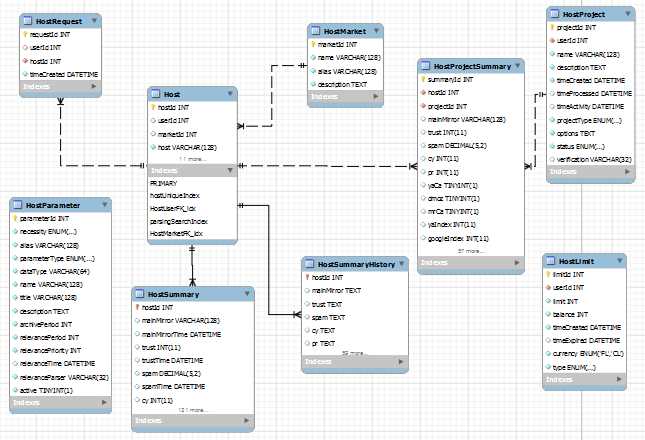Select the hostUniqueIndex entry
The width and height of the screenshot is (645, 440).
pos(175,196)
